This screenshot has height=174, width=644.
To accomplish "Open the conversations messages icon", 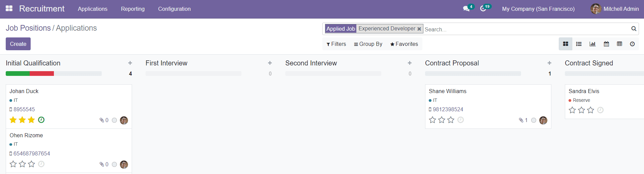I will [x=466, y=9].
